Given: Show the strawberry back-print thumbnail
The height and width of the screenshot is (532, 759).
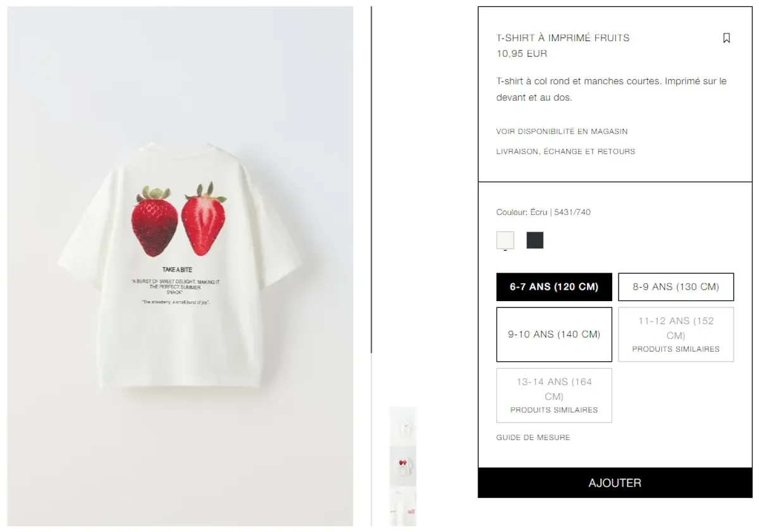Looking at the screenshot, I should click(x=403, y=466).
